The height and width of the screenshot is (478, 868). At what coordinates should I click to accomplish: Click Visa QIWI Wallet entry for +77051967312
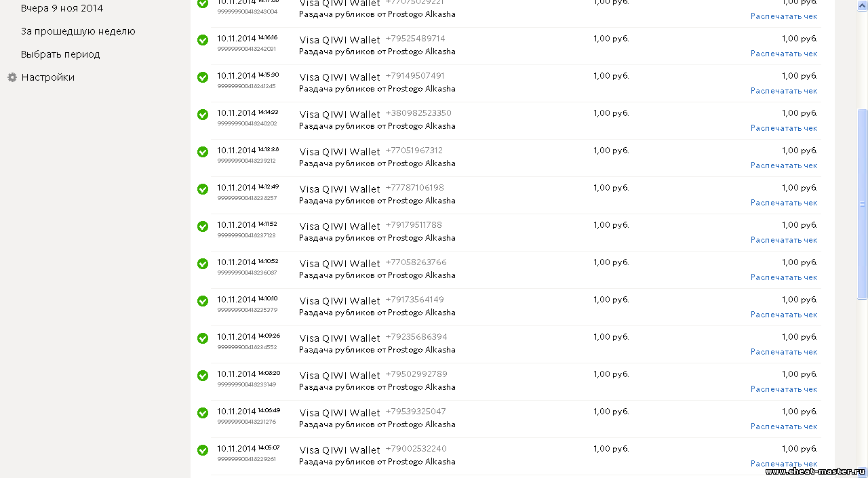pos(340,152)
